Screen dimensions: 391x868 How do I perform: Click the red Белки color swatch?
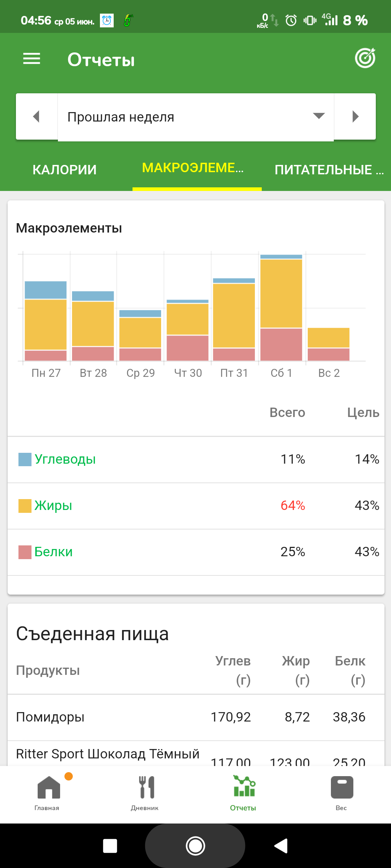coord(25,552)
